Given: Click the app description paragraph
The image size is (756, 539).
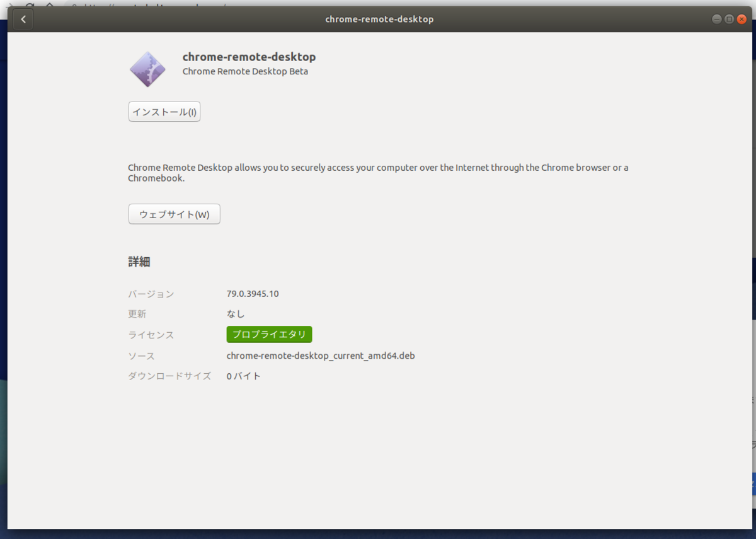Looking at the screenshot, I should [378, 173].
